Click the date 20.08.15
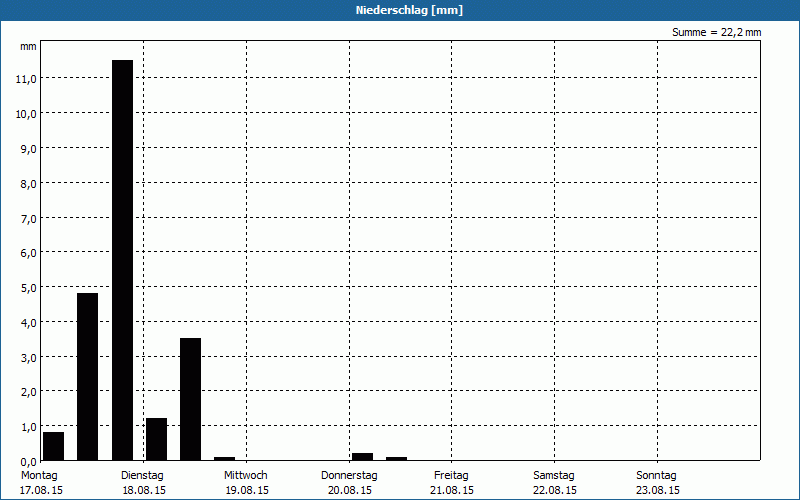This screenshot has width=800, height=500. (x=349, y=490)
